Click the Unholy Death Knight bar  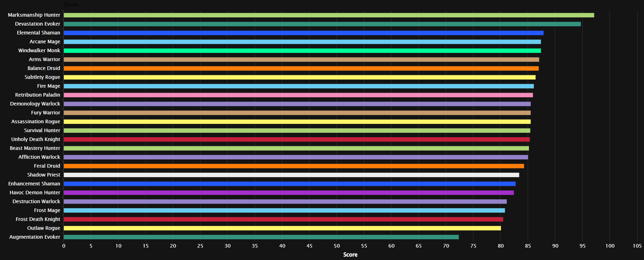tap(297, 139)
